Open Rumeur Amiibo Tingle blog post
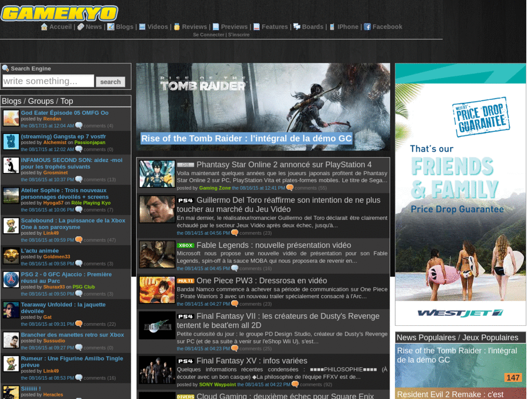The image size is (532, 399). tap(72, 362)
